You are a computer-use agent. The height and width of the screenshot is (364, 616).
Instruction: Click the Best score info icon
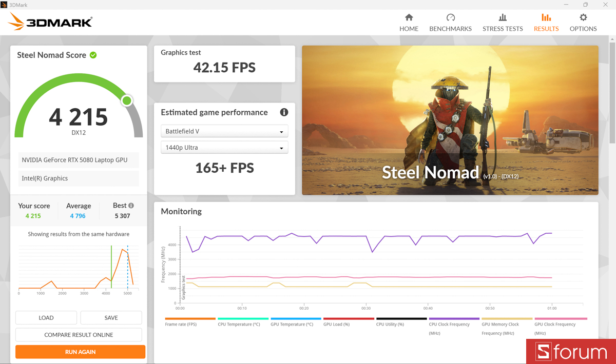pyautogui.click(x=131, y=206)
